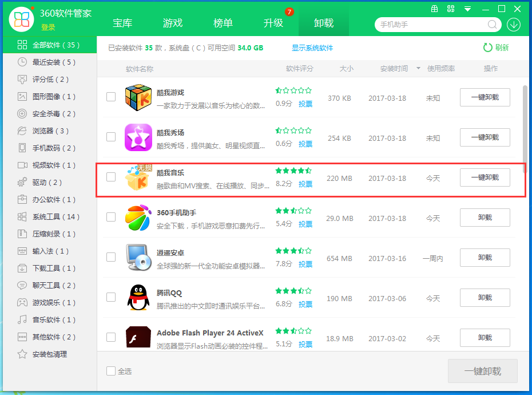Open the skin-change icon in the title bar

[x=451, y=9]
